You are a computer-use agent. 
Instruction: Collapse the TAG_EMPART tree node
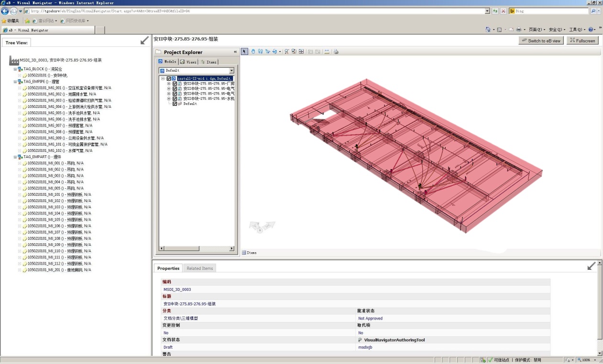coord(15,157)
